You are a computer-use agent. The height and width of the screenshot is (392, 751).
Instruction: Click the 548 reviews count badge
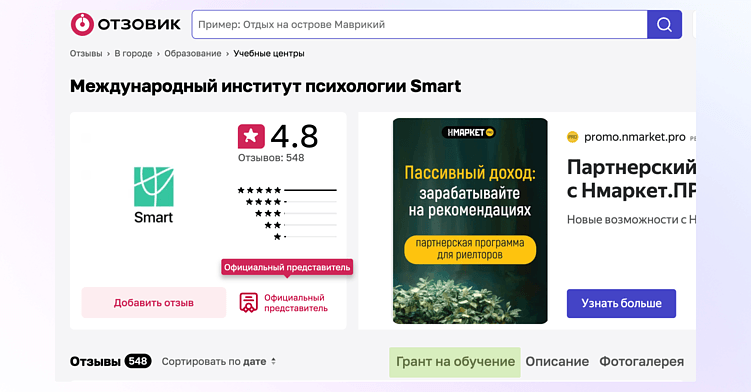tap(138, 361)
